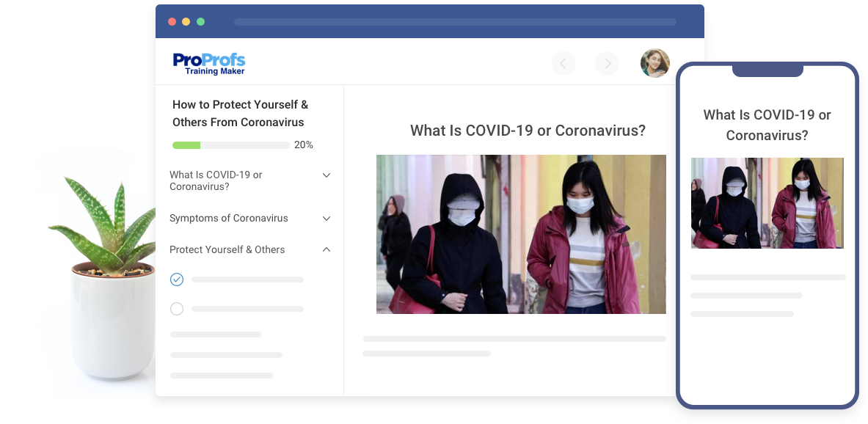
Task: Select the unchecked lesson radio button
Action: (177, 309)
